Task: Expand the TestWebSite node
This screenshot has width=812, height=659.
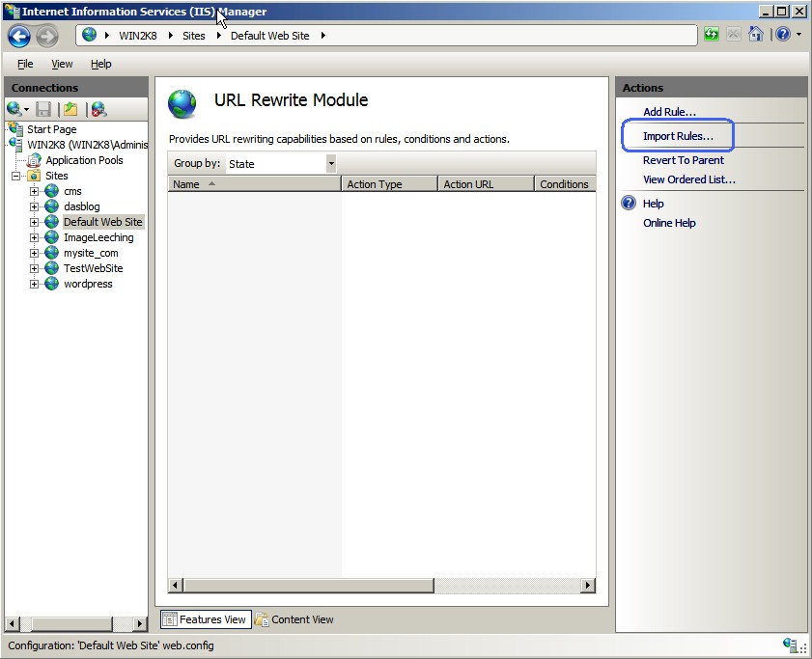Action: [x=34, y=268]
